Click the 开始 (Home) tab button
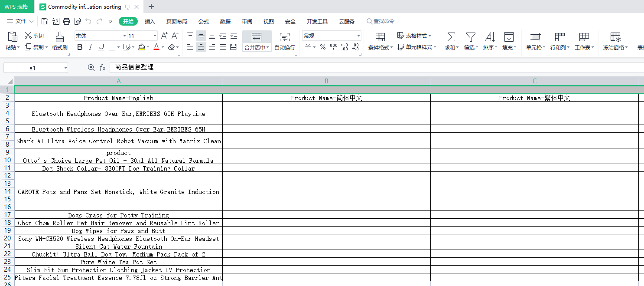 128,21
